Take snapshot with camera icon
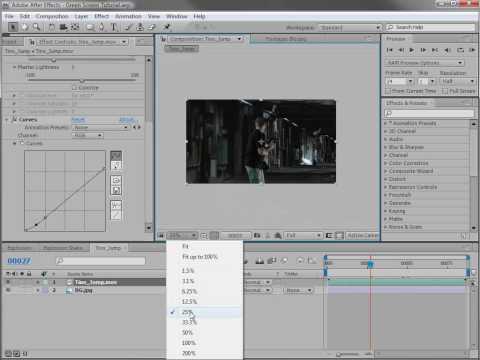The width and height of the screenshot is (480, 360). coord(257,236)
